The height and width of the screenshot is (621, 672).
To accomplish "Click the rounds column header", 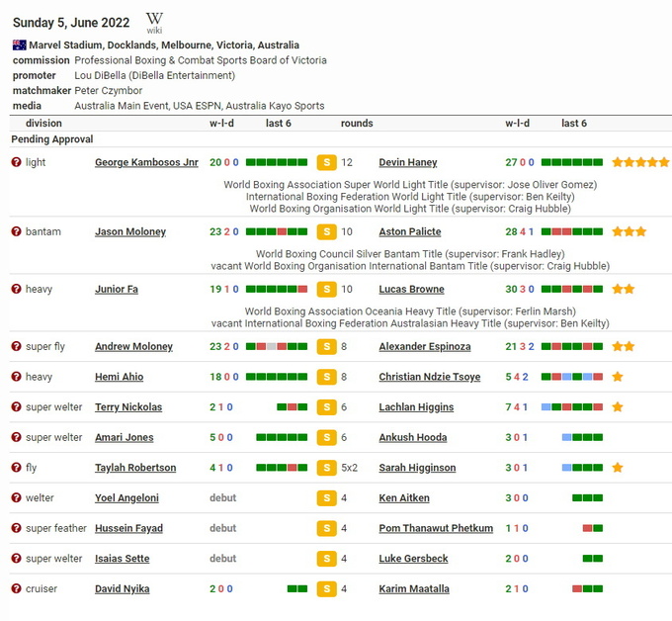I will 357,124.
